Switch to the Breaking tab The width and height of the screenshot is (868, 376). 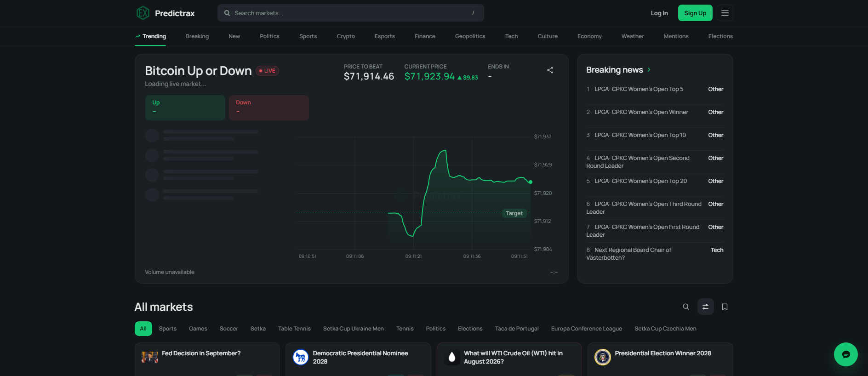197,36
